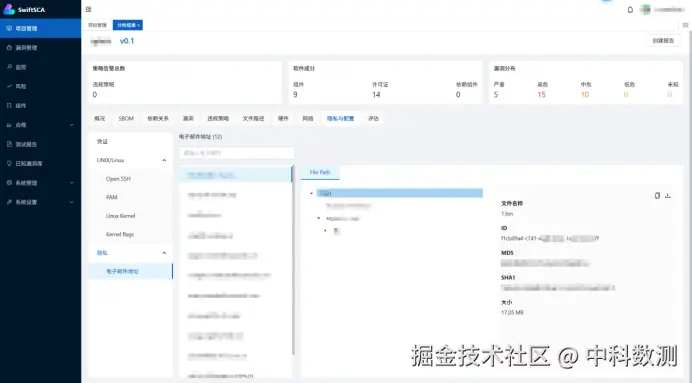Open the 概况 tab
The width and height of the screenshot is (692, 383).
(100, 118)
